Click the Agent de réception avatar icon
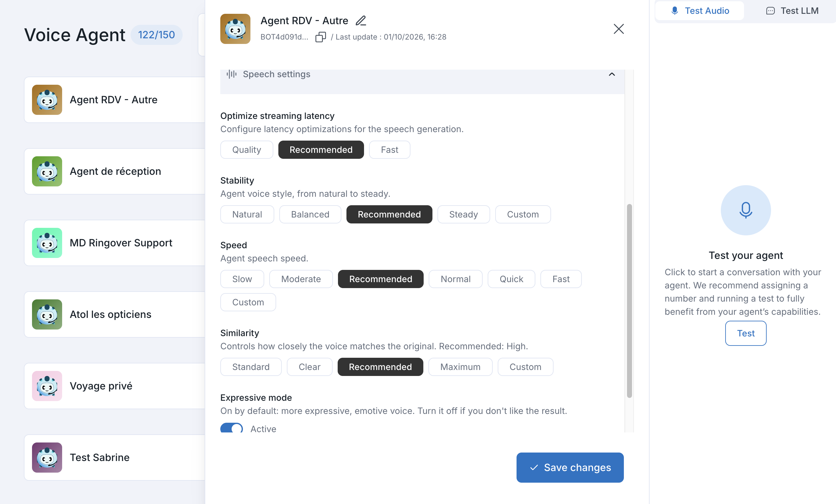This screenshot has width=836, height=504. (47, 171)
